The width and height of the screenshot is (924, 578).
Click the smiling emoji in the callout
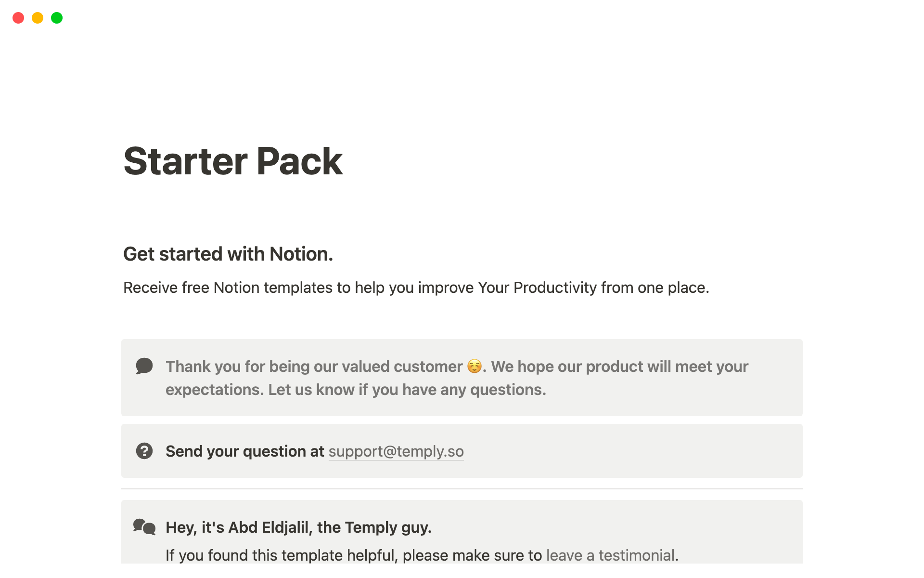click(475, 367)
